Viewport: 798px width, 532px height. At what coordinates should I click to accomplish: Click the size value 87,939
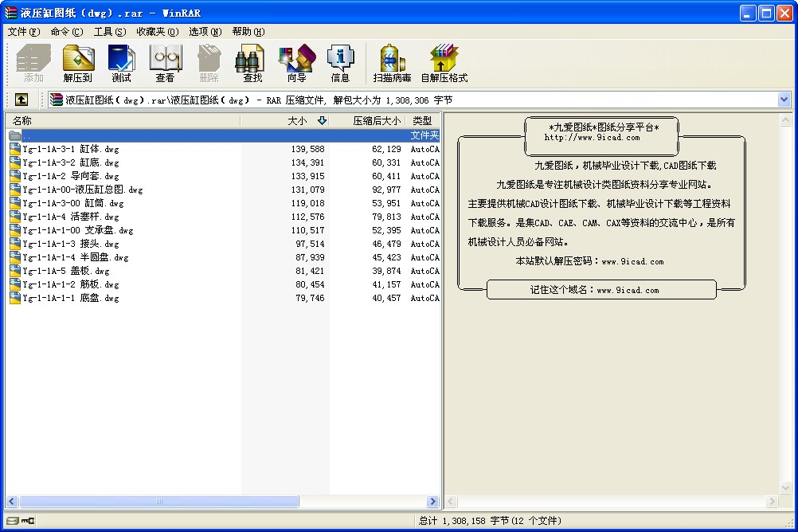click(310, 257)
